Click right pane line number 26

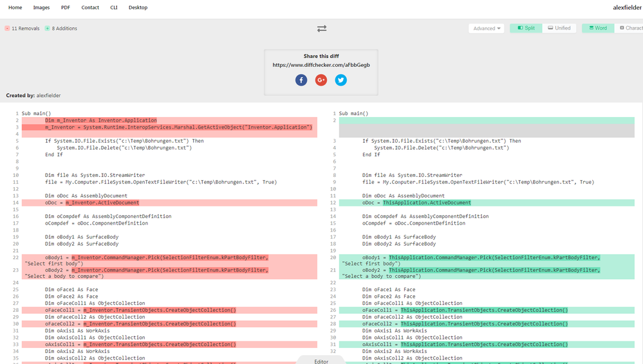coord(333,311)
